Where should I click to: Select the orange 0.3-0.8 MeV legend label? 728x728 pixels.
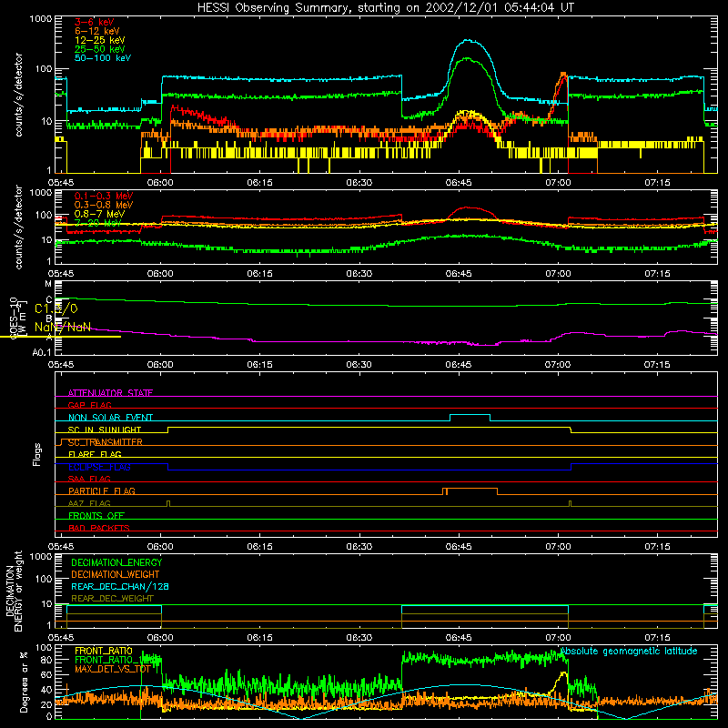point(104,205)
